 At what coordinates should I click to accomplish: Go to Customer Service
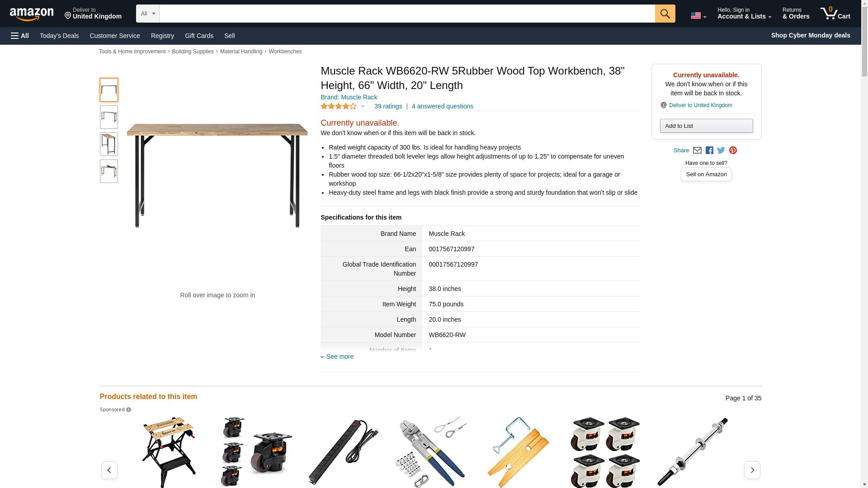click(x=115, y=36)
